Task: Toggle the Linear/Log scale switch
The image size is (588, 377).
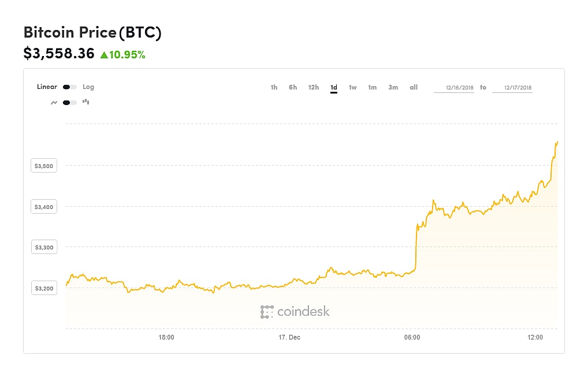Action: [69, 87]
